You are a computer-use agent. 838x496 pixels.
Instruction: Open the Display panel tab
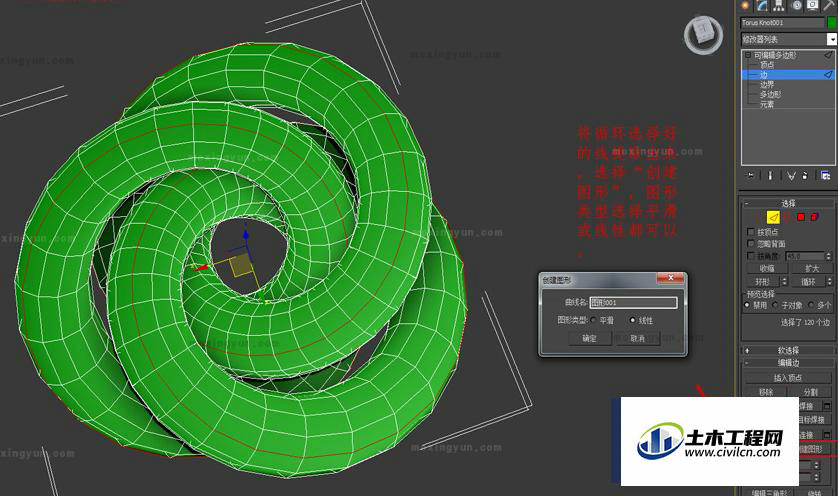pyautogui.click(x=813, y=5)
